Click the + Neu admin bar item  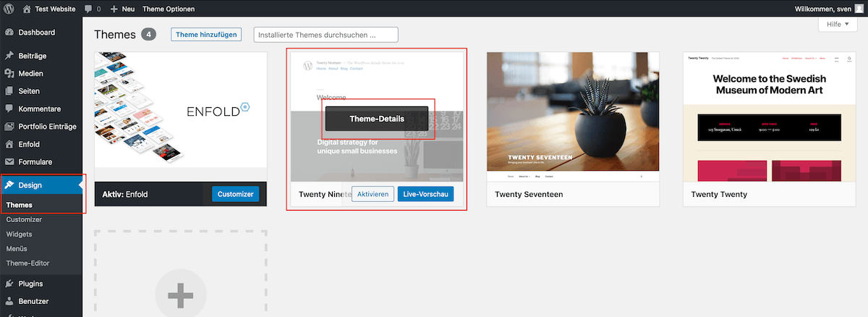123,9
